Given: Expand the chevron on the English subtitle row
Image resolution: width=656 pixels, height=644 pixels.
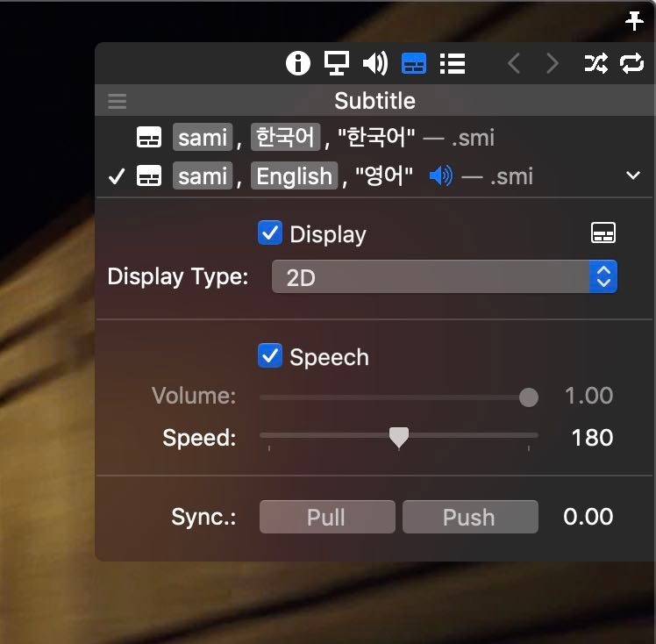Looking at the screenshot, I should click(x=633, y=175).
